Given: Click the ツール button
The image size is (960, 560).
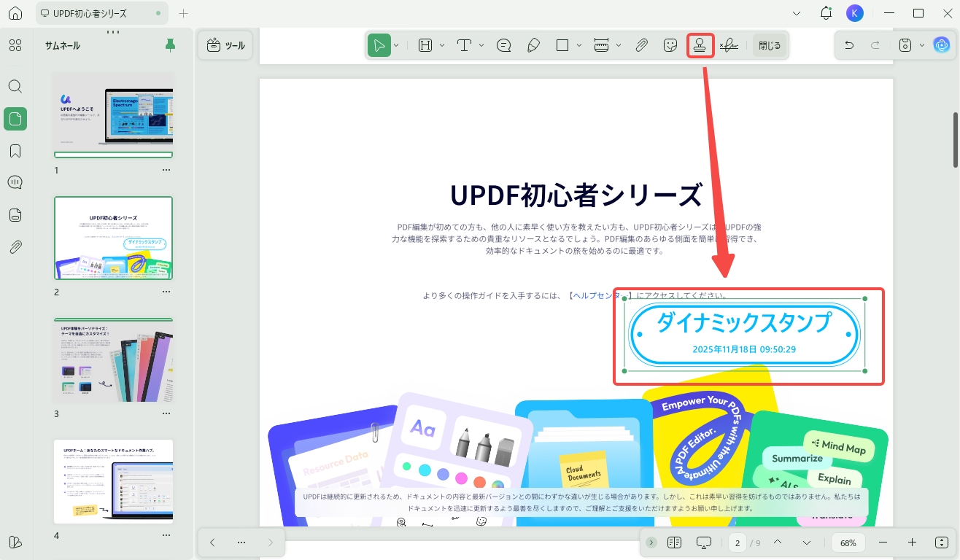Looking at the screenshot, I should (225, 44).
